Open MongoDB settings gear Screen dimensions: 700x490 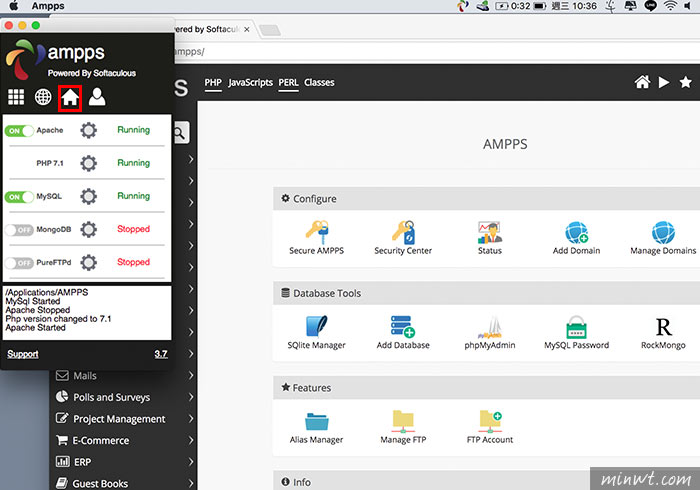click(88, 229)
